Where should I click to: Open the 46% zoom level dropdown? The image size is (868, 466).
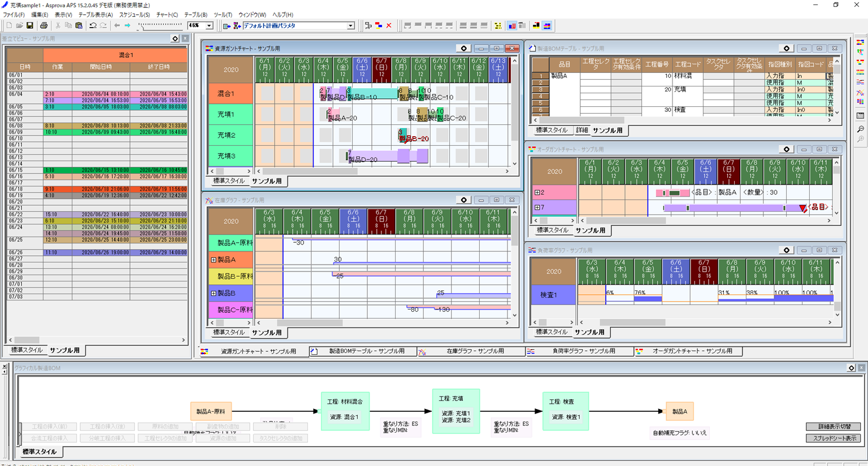coord(209,25)
